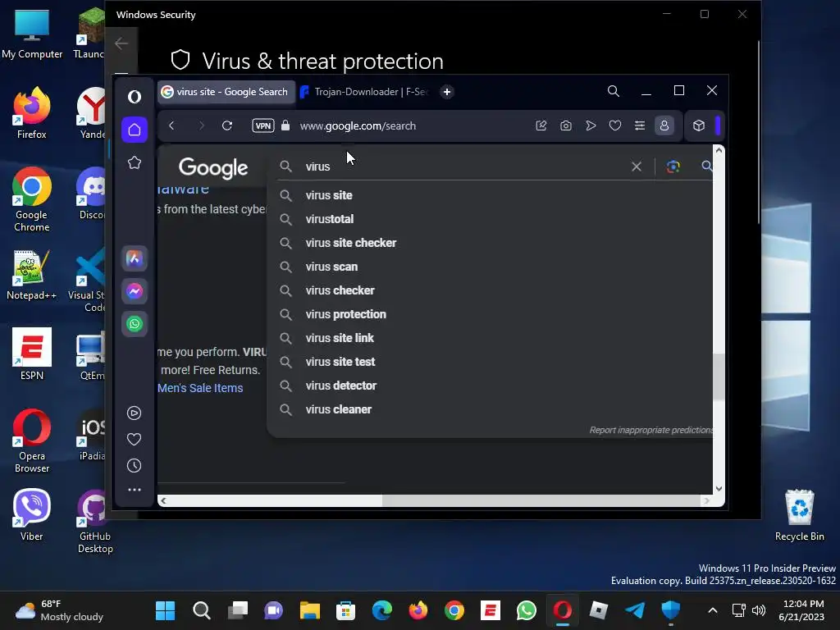Select the ESPN desktop shortcut
Viewport: 840px width, 630px height.
tap(32, 354)
